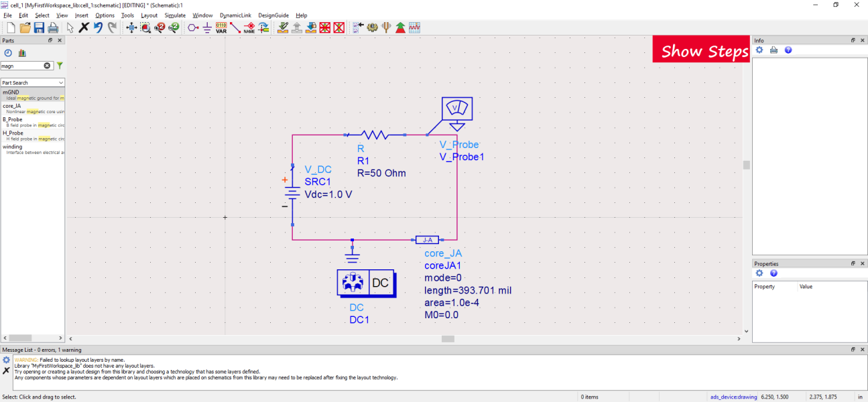Click the canvas horizontal scrollbar thumb
This screenshot has width=868, height=402.
[x=448, y=339]
